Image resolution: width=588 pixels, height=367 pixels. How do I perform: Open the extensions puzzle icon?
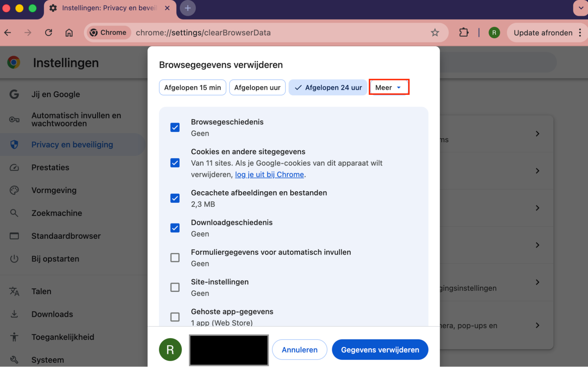pos(464,33)
